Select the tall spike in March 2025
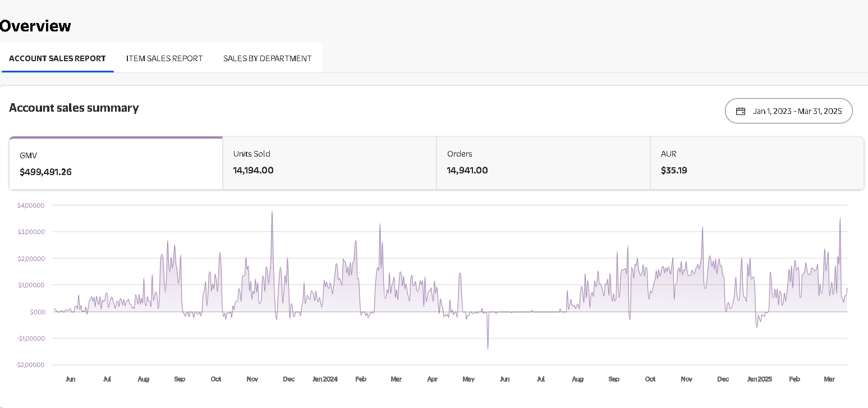Screen dimensions: 868x408 point(840,218)
